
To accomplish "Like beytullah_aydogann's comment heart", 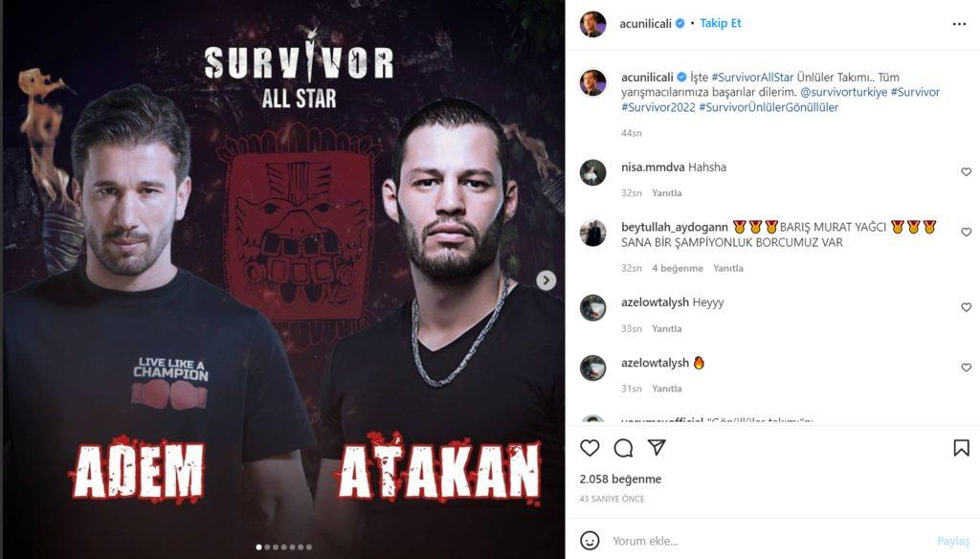I will click(967, 232).
